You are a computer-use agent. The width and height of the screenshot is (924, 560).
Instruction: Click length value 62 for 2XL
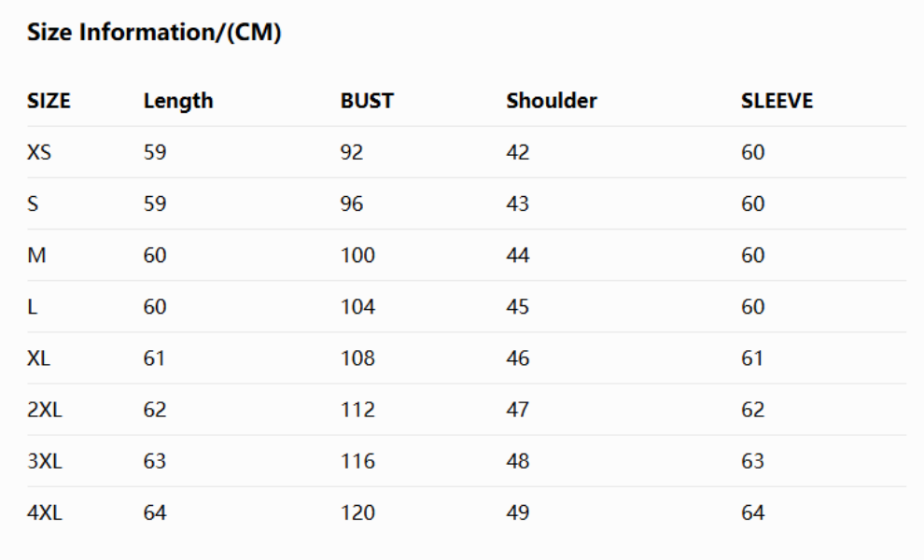(x=155, y=409)
